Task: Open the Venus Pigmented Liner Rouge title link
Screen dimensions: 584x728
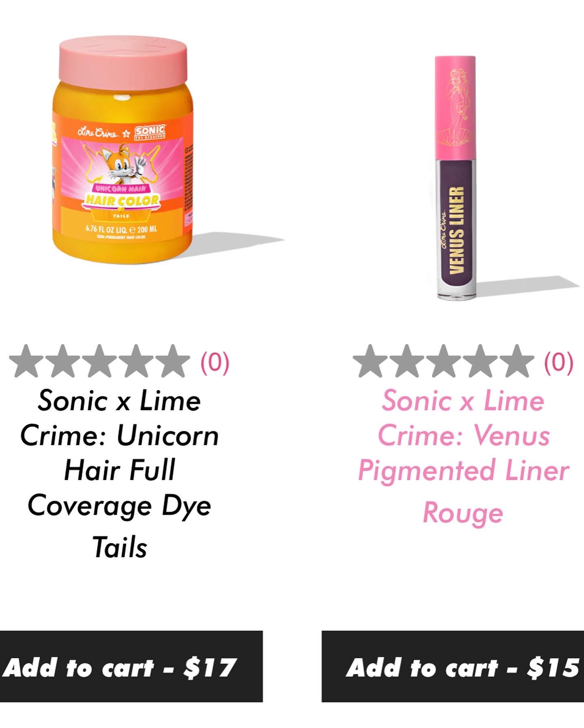Action: click(x=464, y=456)
